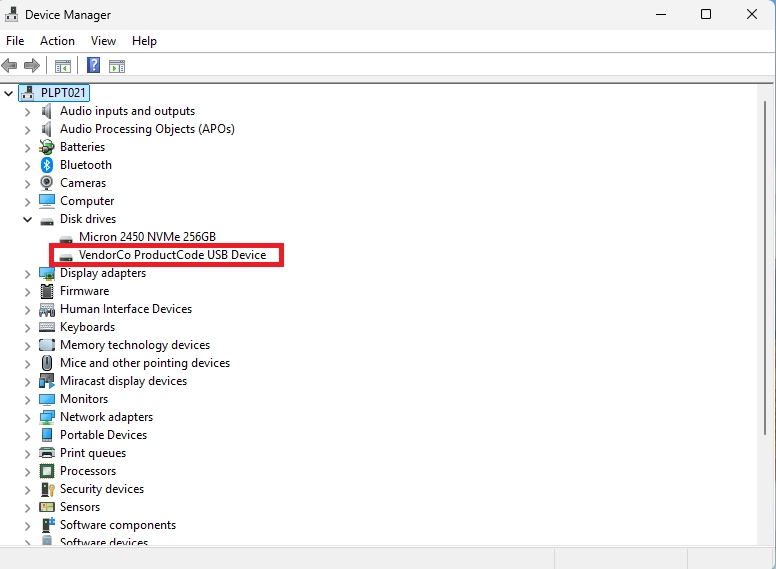This screenshot has height=569, width=776.
Task: Select the Software components label
Action: (x=118, y=525)
